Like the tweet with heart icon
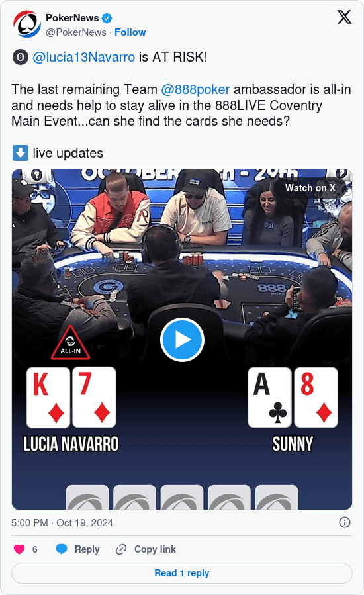 [19, 549]
